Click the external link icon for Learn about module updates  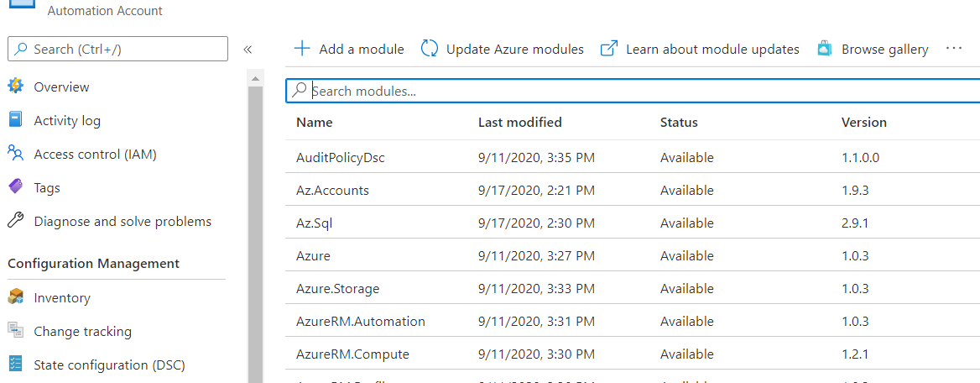pyautogui.click(x=609, y=49)
